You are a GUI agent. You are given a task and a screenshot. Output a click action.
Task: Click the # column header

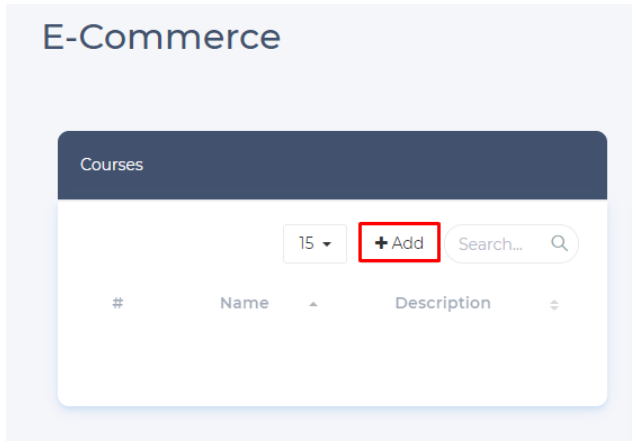click(x=117, y=303)
